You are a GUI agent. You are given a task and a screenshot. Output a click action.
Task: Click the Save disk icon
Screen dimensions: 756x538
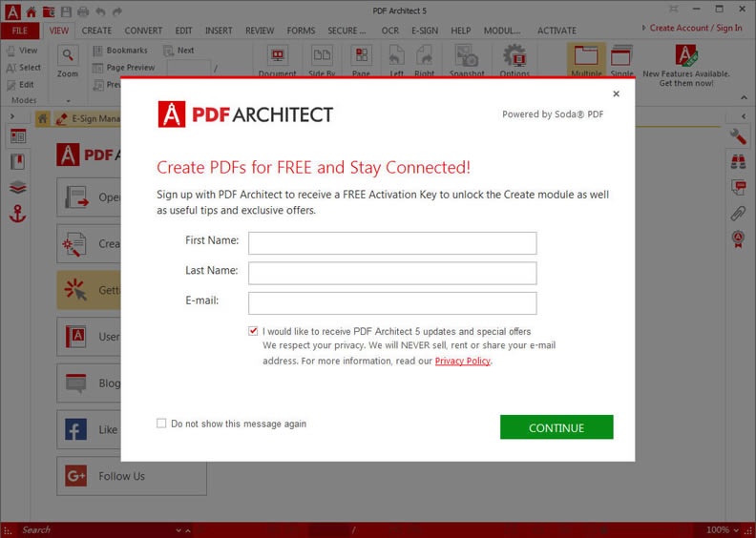[x=66, y=11]
